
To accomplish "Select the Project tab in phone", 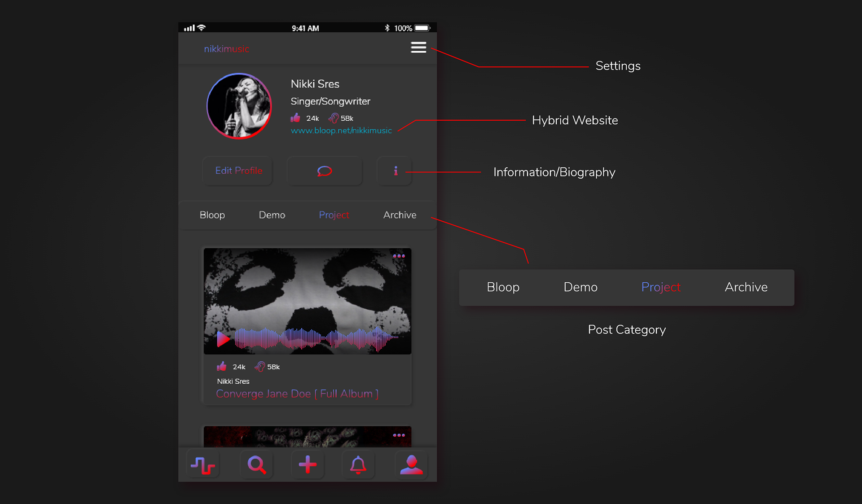I will click(x=334, y=215).
